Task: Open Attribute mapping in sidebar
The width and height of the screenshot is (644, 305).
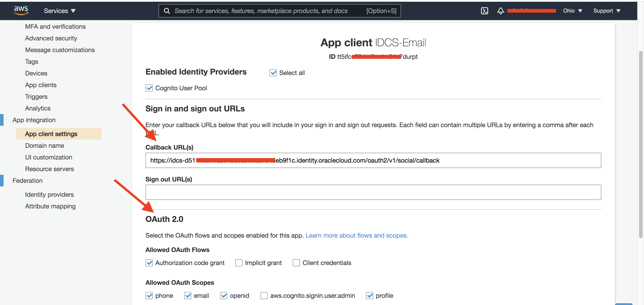Action: [x=50, y=206]
